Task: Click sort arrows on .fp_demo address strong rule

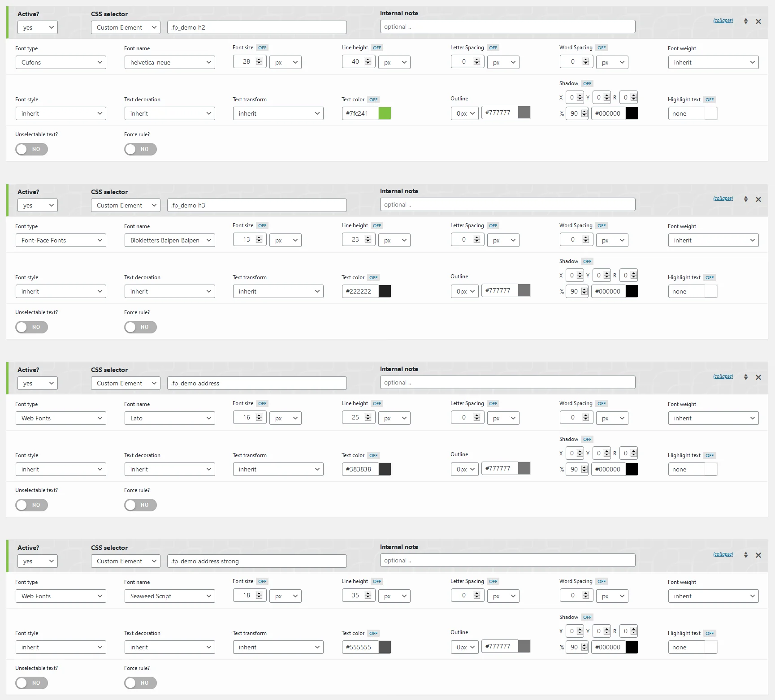Action: click(x=745, y=555)
